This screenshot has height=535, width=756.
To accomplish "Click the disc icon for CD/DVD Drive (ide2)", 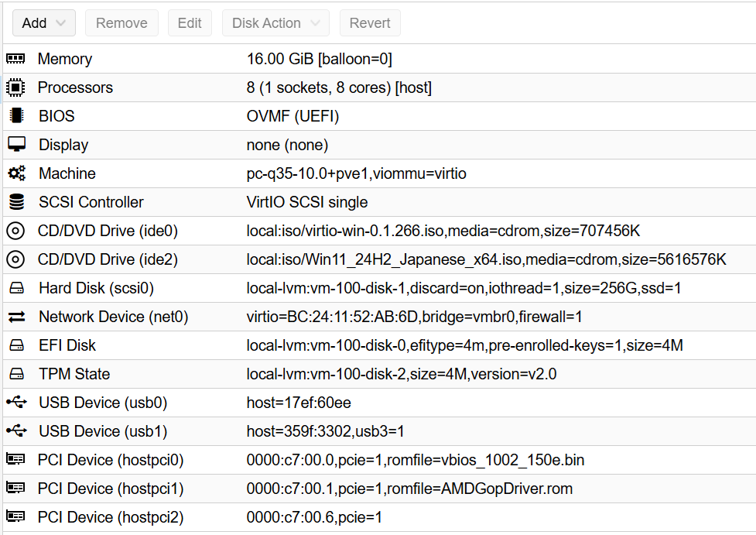I will (x=15, y=259).
